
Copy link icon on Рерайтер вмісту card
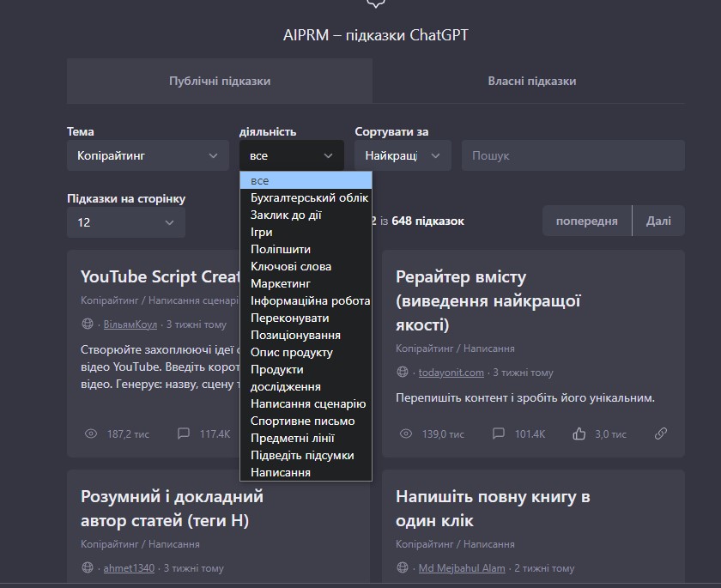point(660,433)
